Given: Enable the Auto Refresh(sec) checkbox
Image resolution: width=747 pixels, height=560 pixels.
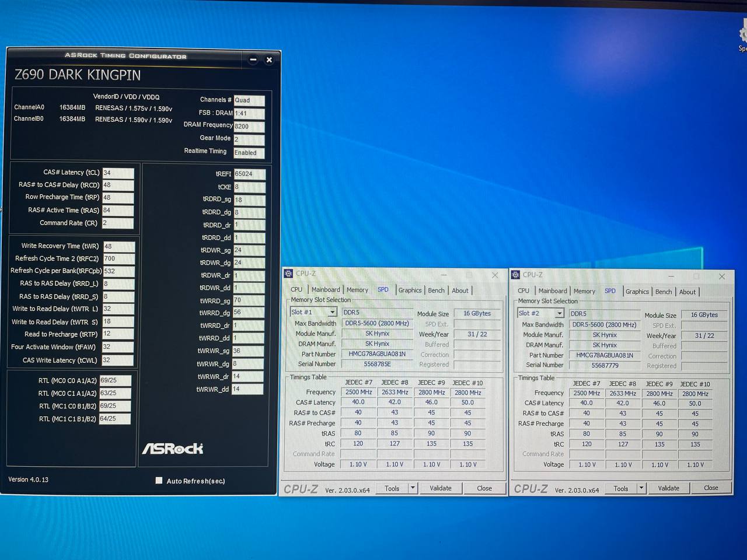Looking at the screenshot, I should (159, 481).
